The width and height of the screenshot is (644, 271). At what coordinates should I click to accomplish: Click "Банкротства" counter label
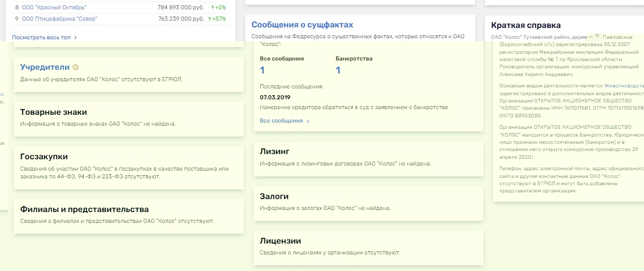354,59
